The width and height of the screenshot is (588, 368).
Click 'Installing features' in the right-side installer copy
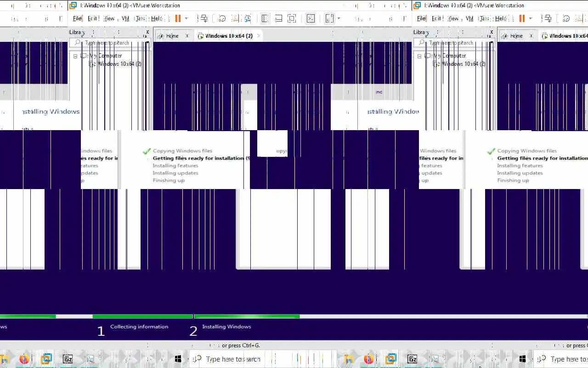[x=520, y=166]
